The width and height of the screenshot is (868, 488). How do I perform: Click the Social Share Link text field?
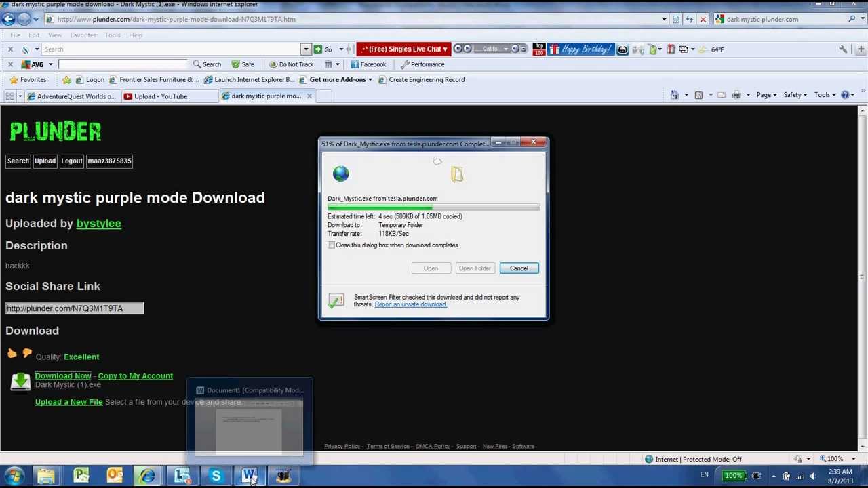coord(75,308)
